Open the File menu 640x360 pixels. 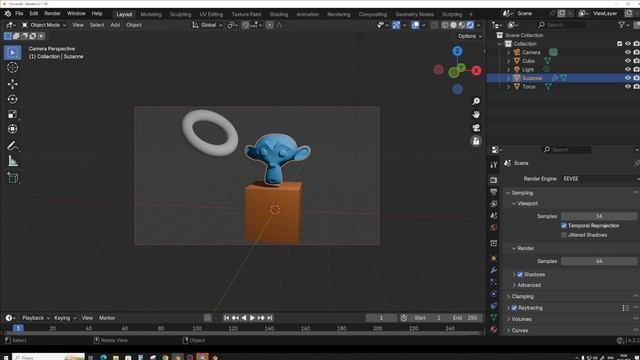(x=19, y=13)
